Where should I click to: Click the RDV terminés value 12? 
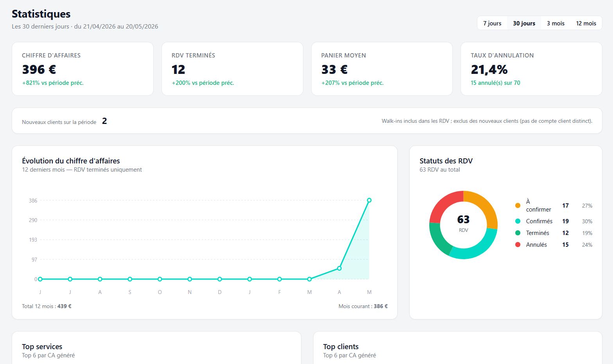point(178,70)
